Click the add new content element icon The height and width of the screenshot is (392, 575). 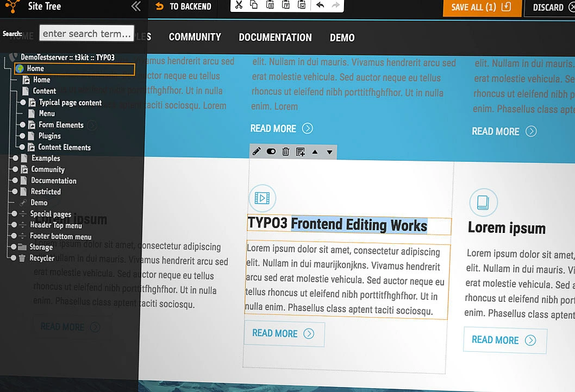[x=301, y=152]
